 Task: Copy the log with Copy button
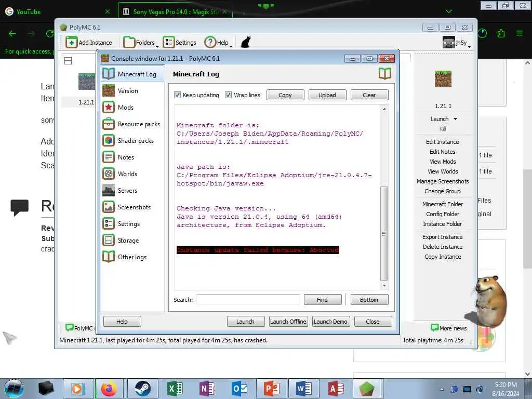pos(285,95)
